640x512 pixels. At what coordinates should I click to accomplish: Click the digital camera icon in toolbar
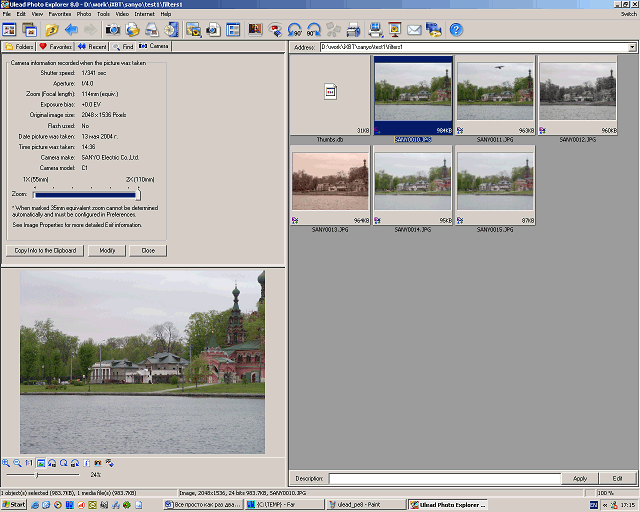pyautogui.click(x=113, y=29)
